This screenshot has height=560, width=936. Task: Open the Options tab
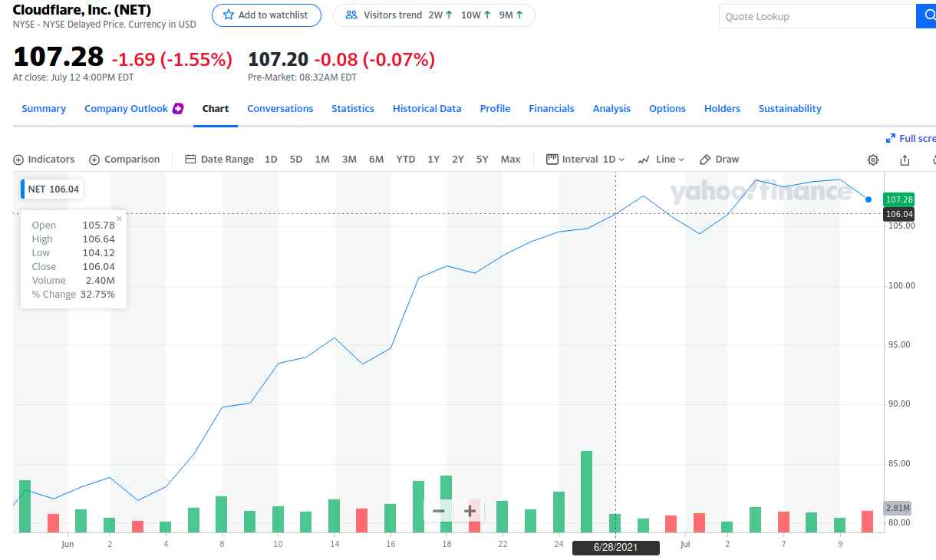tap(667, 109)
